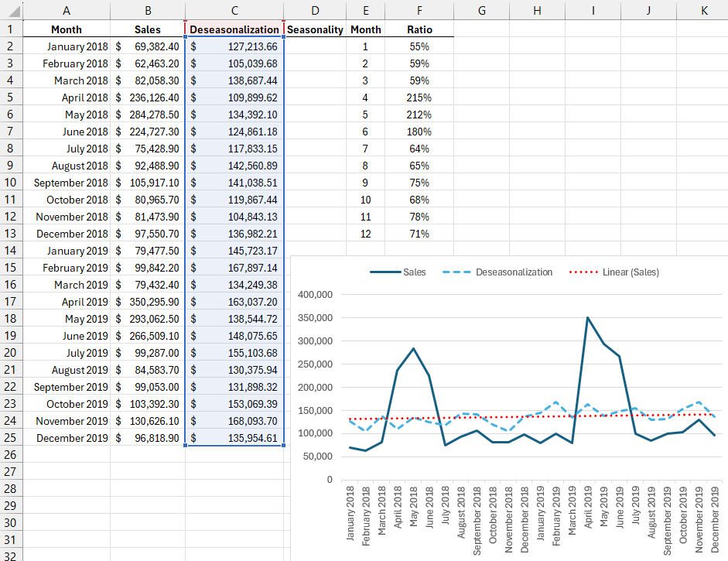The height and width of the screenshot is (561, 728).
Task: Select the Sales legend entry in chart
Action: 398,272
